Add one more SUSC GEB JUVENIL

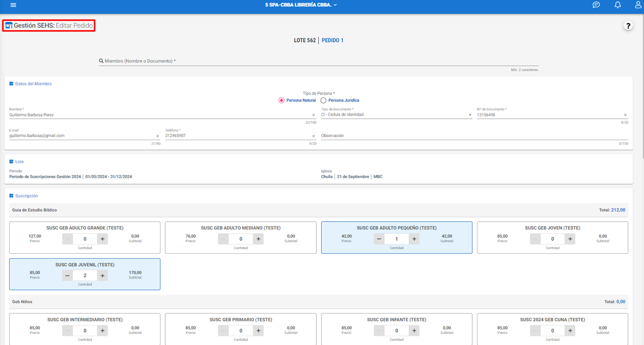click(x=103, y=275)
